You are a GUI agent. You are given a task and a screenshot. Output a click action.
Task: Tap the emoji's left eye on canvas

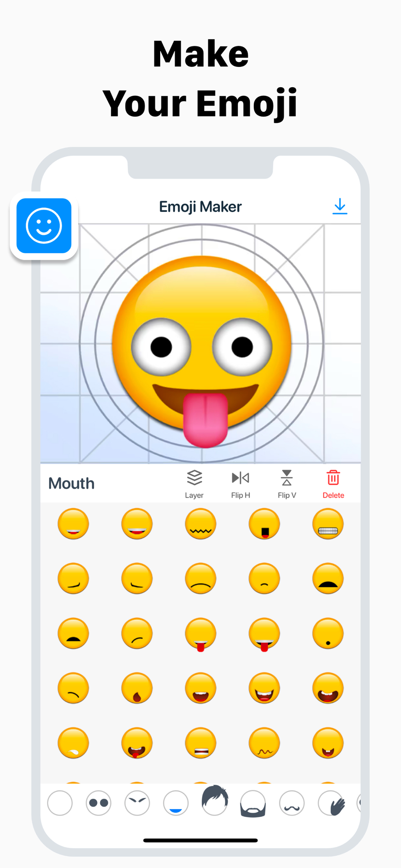[161, 347]
